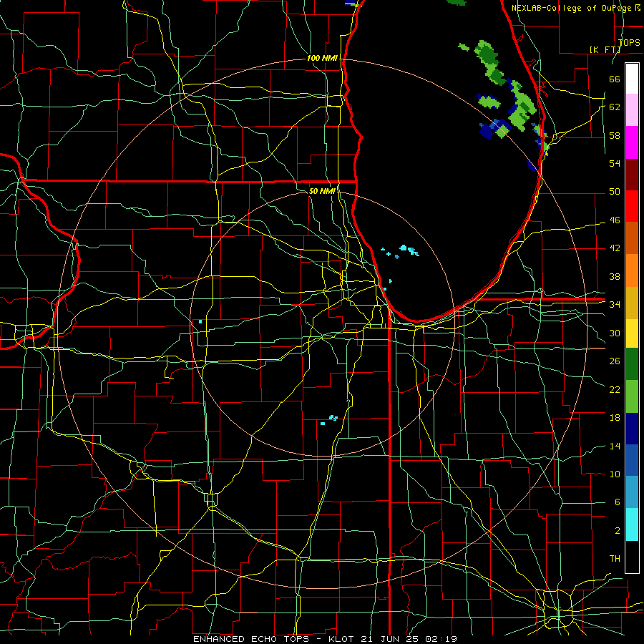
Task: Click the '46' legend value
Action: [x=615, y=220]
